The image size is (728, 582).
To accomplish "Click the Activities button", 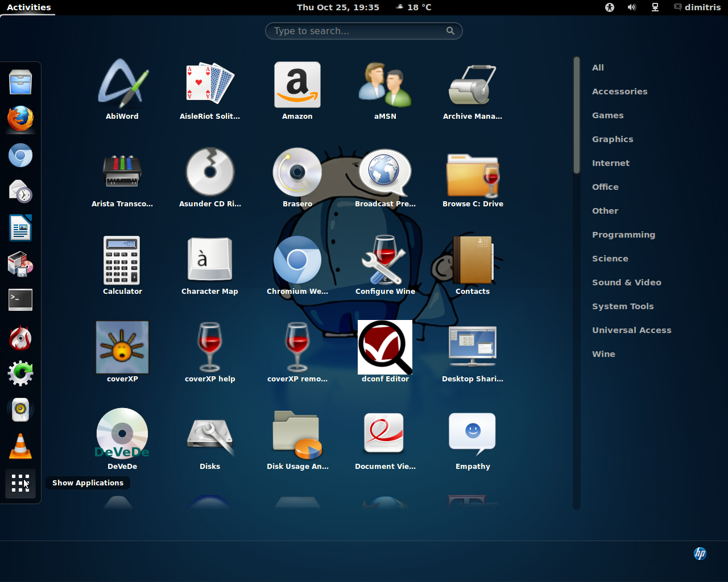I will [x=29, y=7].
